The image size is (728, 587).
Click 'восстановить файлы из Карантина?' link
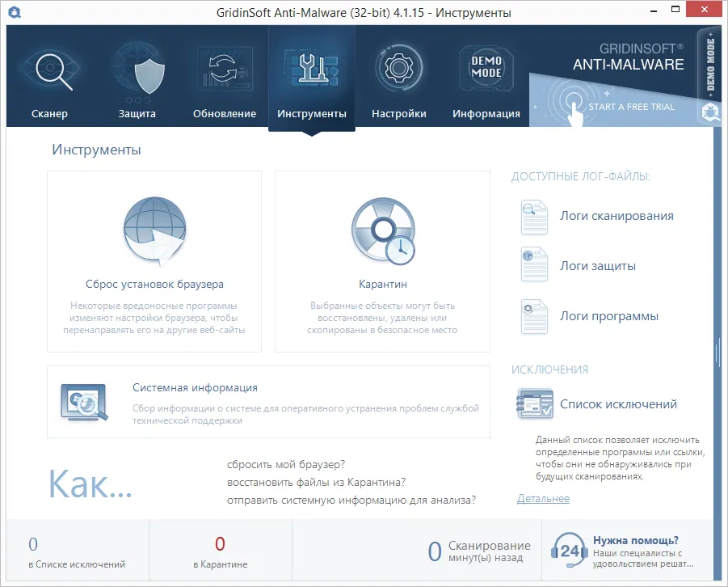[x=316, y=483]
